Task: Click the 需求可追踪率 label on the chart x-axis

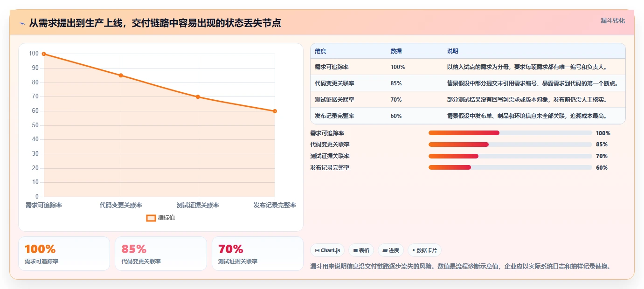Action: 44,205
